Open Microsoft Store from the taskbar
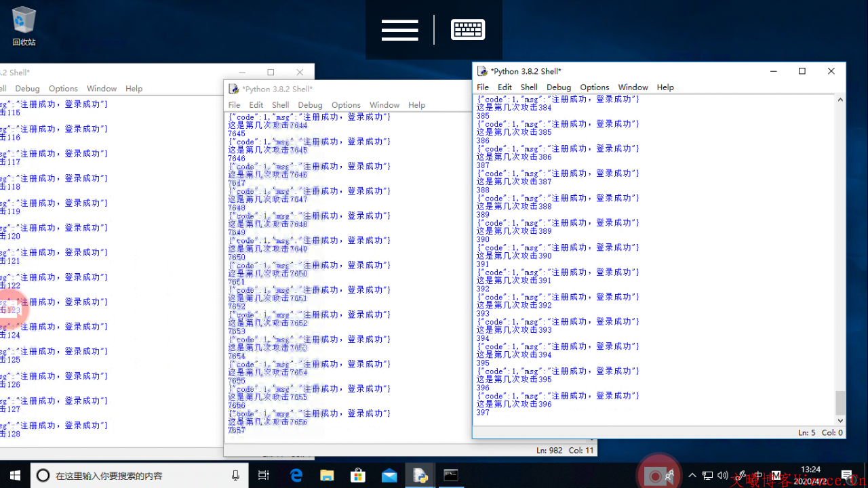 358,475
